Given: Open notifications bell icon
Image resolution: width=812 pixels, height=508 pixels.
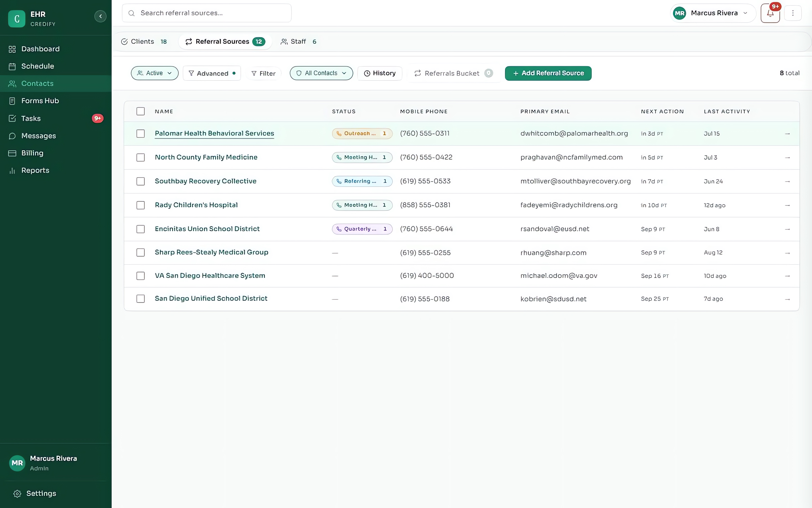Looking at the screenshot, I should 770,13.
